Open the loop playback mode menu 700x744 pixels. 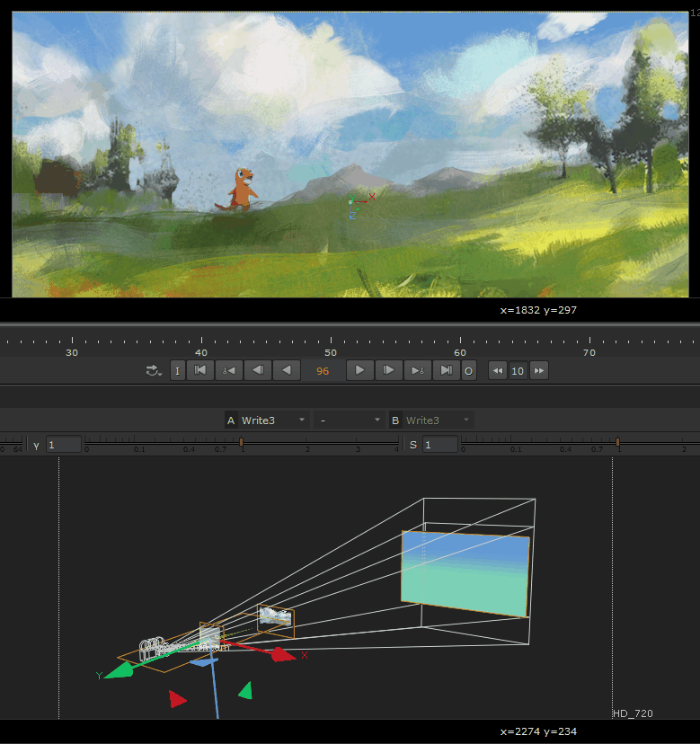point(154,370)
